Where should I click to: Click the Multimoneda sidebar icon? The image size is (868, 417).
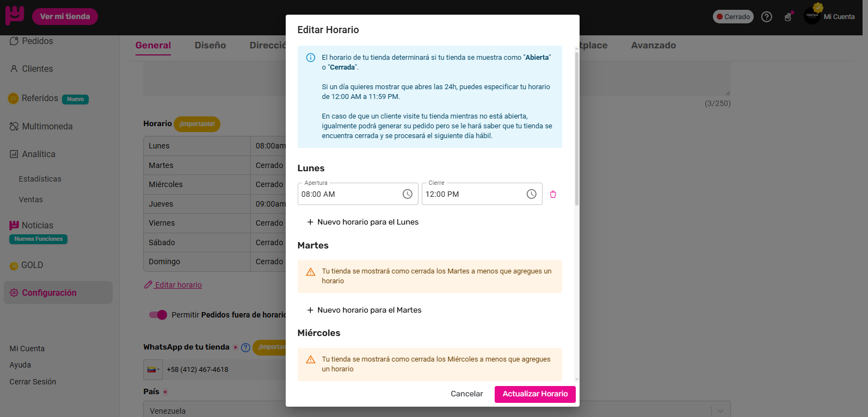[x=14, y=126]
